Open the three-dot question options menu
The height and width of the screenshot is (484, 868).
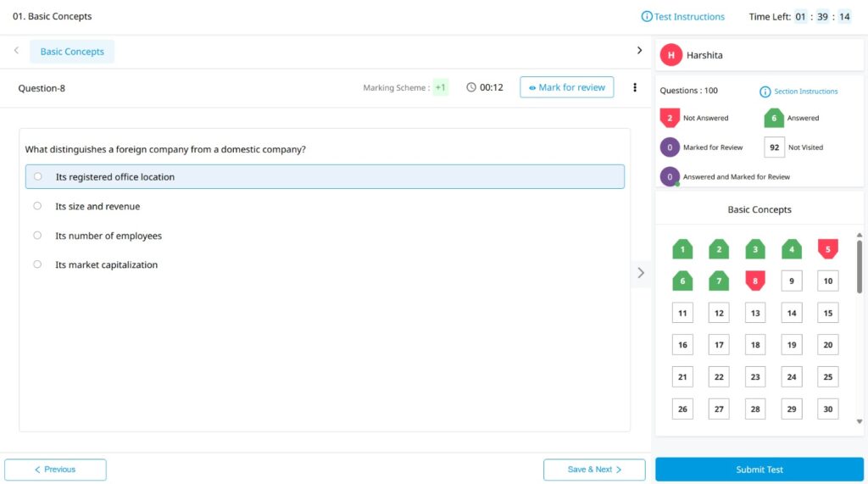[x=635, y=87]
